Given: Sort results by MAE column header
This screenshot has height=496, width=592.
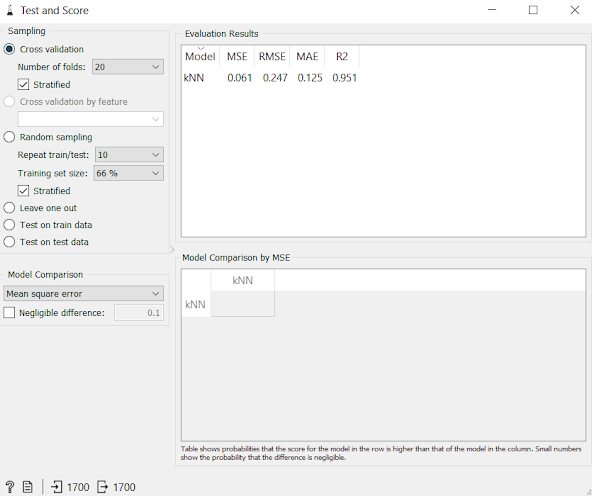Looking at the screenshot, I should click(x=307, y=56).
